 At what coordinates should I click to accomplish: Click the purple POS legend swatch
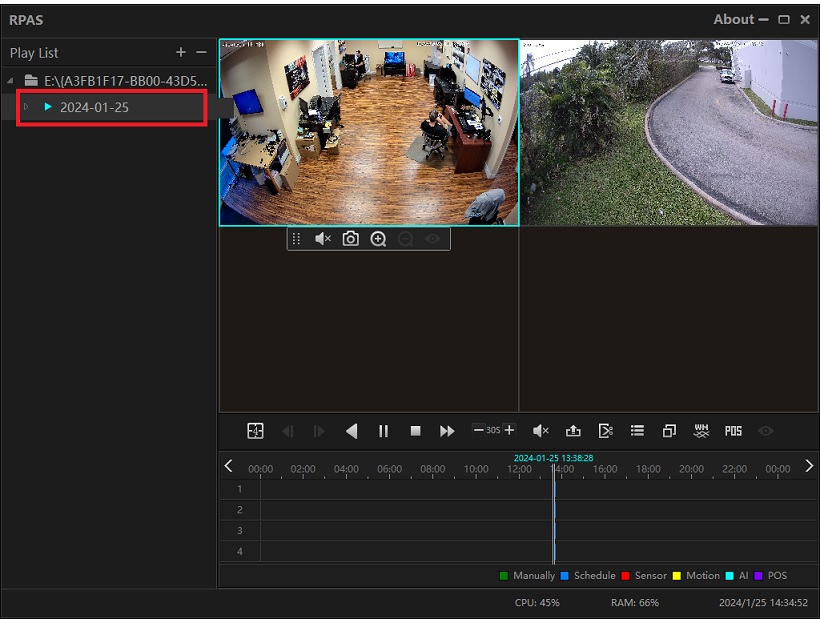point(758,576)
